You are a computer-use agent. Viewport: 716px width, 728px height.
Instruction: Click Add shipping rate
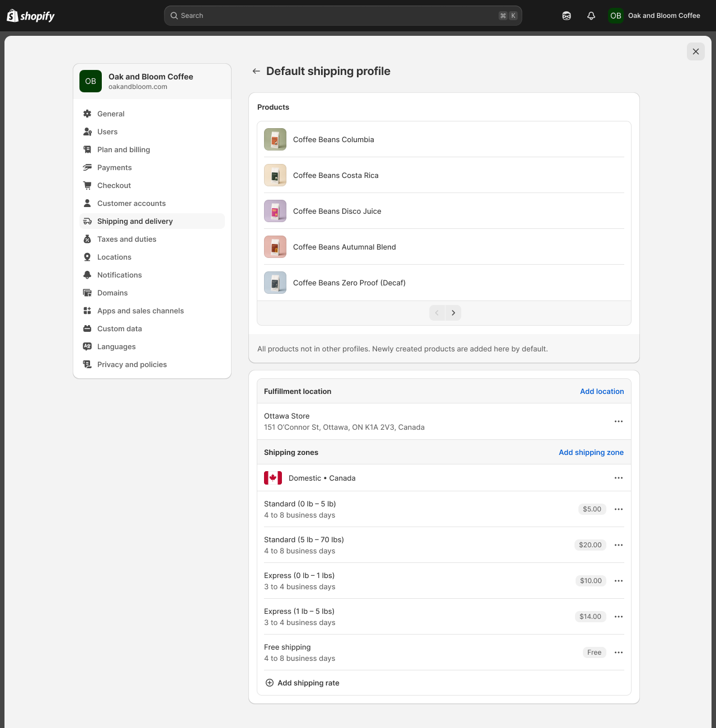pyautogui.click(x=302, y=683)
